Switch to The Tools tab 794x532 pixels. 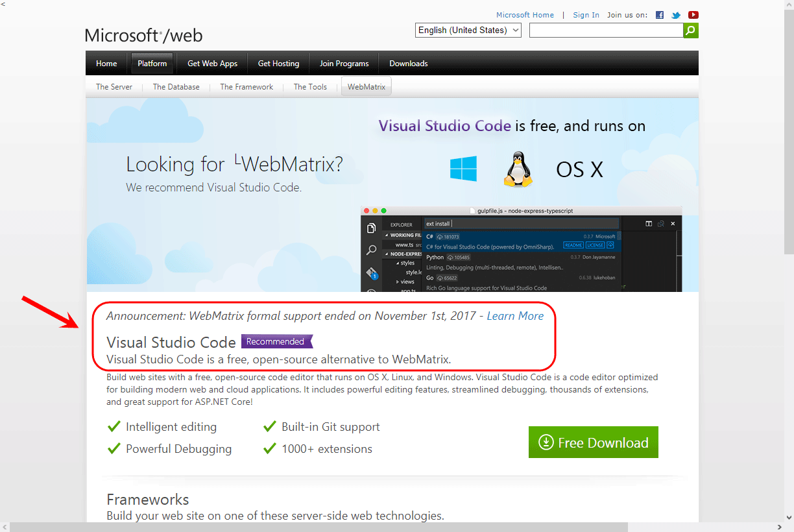pos(310,87)
